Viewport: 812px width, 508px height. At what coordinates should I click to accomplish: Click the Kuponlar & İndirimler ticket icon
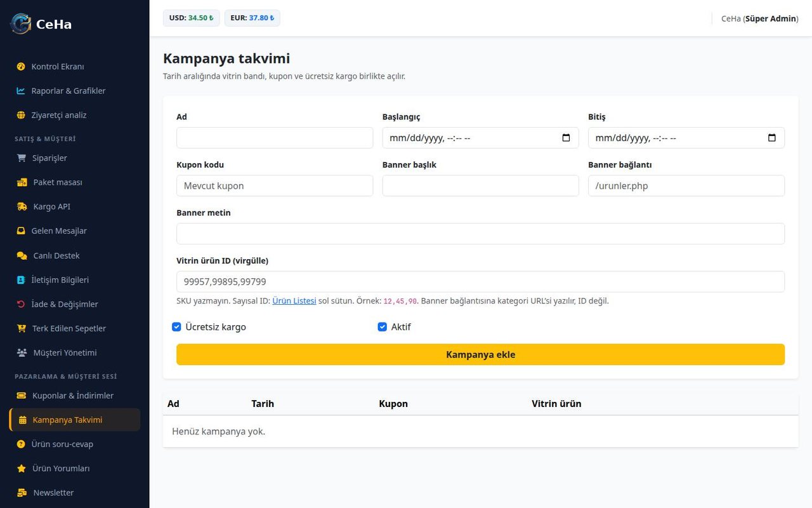point(22,396)
